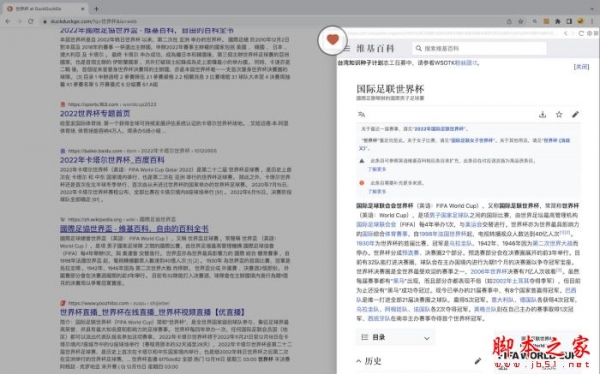Open the 国际足联女子世界杯 link in the hatnote

point(472,140)
